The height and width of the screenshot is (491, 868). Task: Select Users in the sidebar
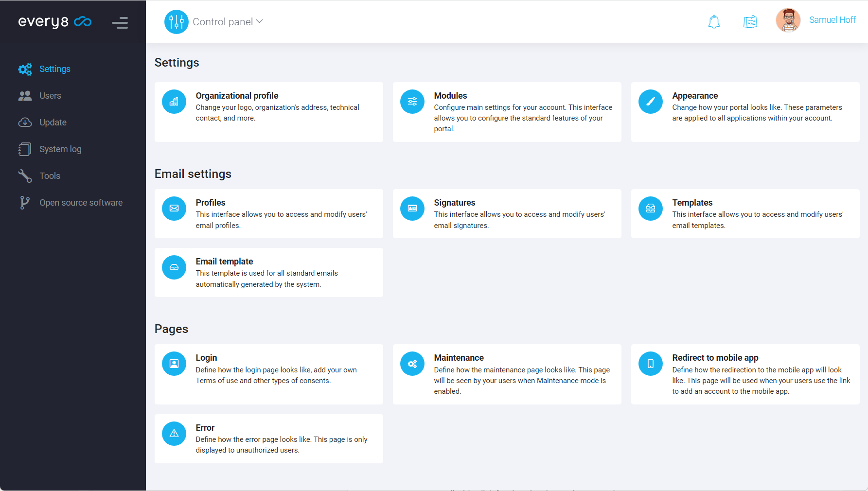coord(50,96)
